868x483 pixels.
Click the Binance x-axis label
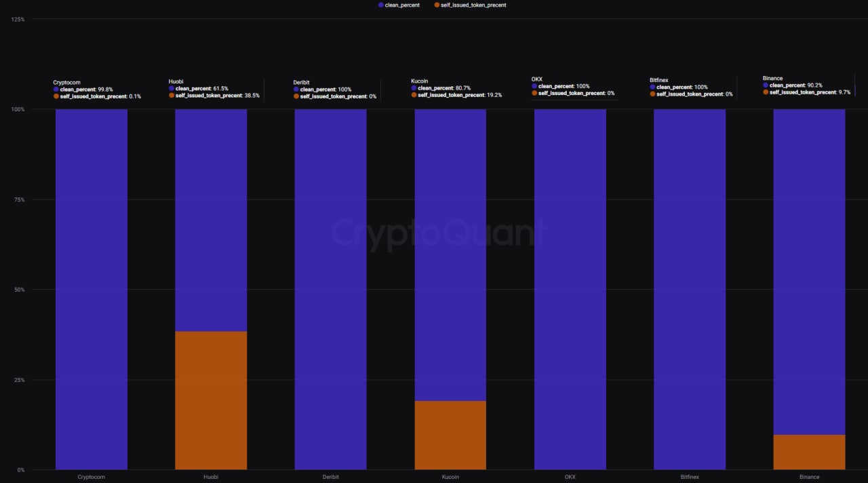(x=810, y=477)
